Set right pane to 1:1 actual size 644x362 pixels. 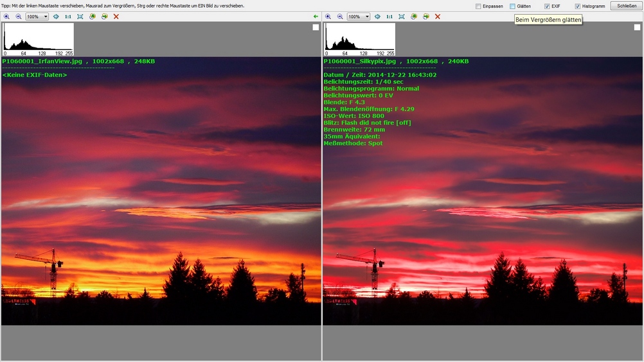coord(389,17)
